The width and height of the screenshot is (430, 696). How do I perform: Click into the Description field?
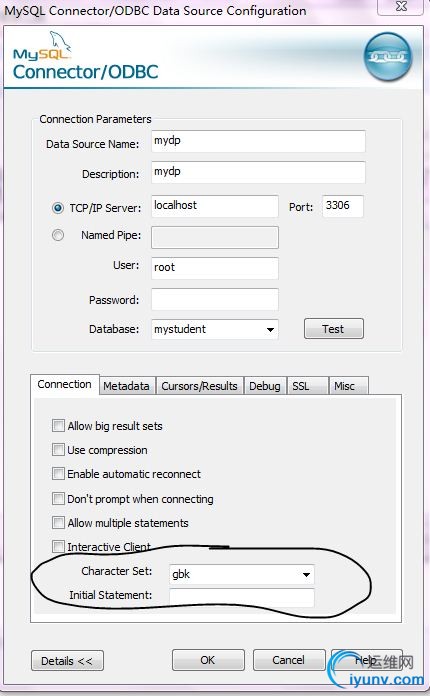pos(258,172)
